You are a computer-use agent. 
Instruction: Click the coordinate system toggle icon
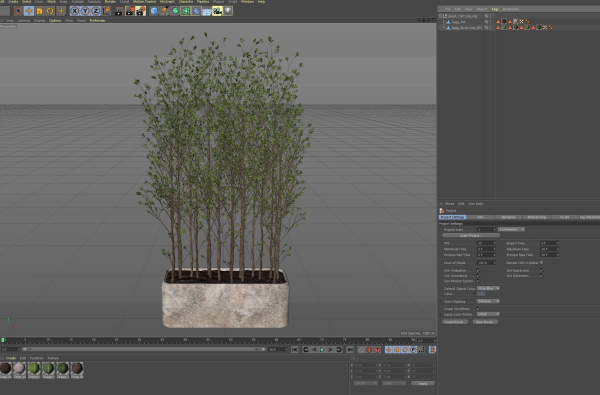(107, 11)
